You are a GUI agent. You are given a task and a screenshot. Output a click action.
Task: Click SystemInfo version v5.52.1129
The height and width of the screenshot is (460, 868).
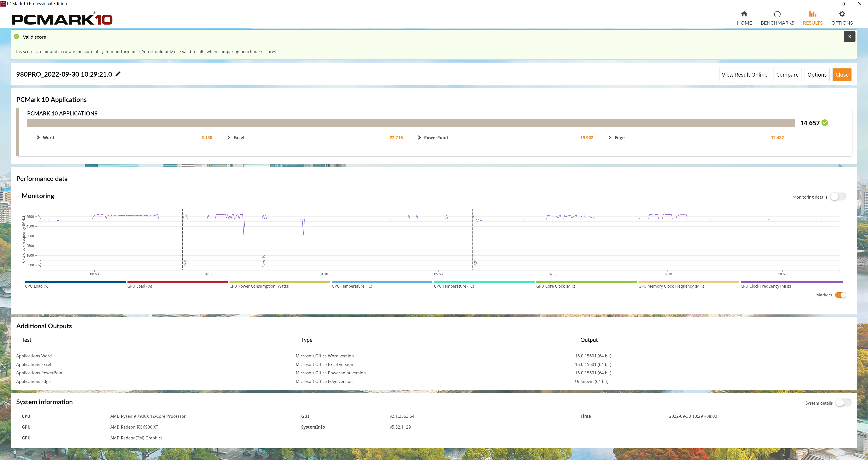(x=400, y=427)
